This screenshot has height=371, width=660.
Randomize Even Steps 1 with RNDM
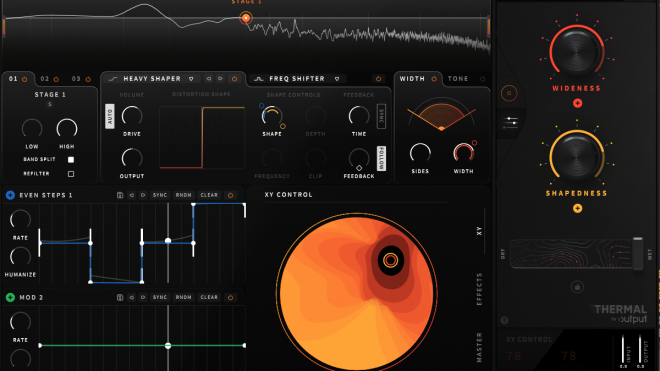pos(184,195)
